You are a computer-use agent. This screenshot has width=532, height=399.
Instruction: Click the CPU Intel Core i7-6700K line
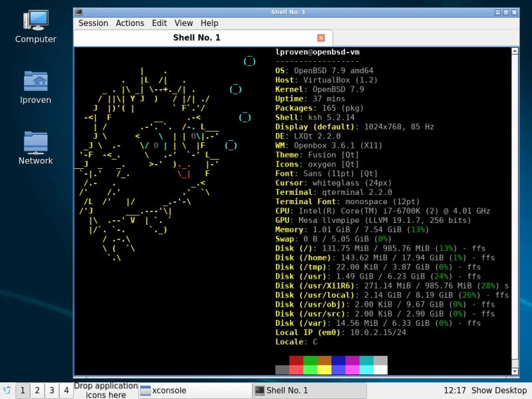pos(383,211)
